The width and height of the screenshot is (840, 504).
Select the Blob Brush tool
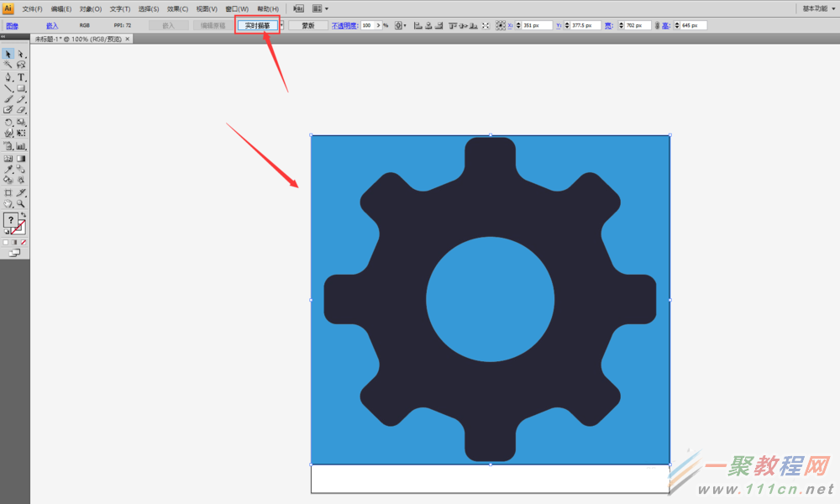point(8,110)
